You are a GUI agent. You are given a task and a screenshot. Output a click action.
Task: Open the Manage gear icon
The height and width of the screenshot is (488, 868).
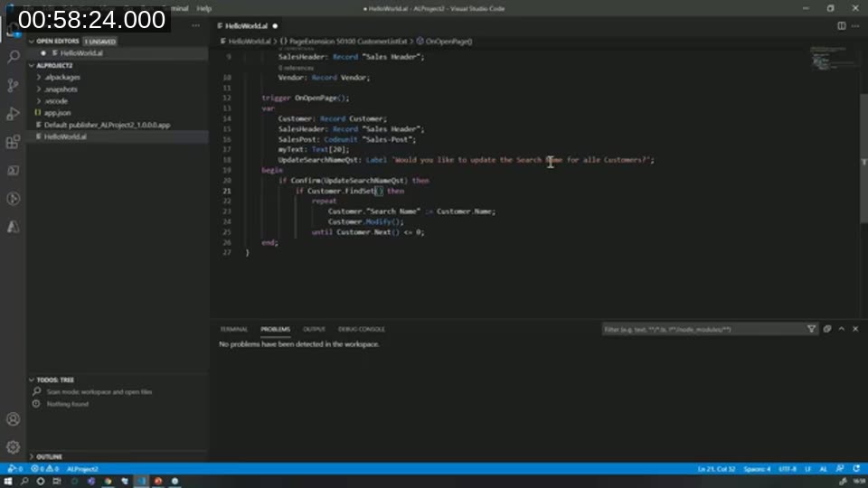pyautogui.click(x=14, y=447)
